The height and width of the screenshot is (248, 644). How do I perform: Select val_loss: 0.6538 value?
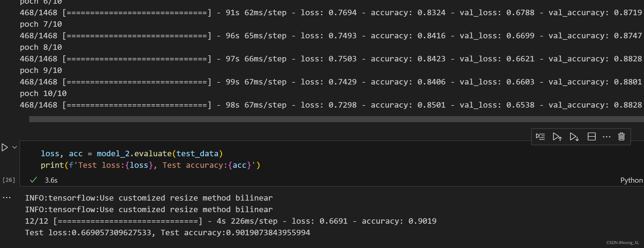[x=497, y=105]
